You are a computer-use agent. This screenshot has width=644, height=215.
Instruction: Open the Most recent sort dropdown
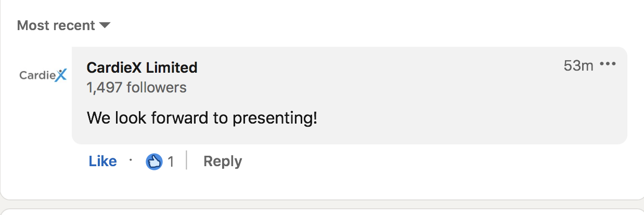63,25
